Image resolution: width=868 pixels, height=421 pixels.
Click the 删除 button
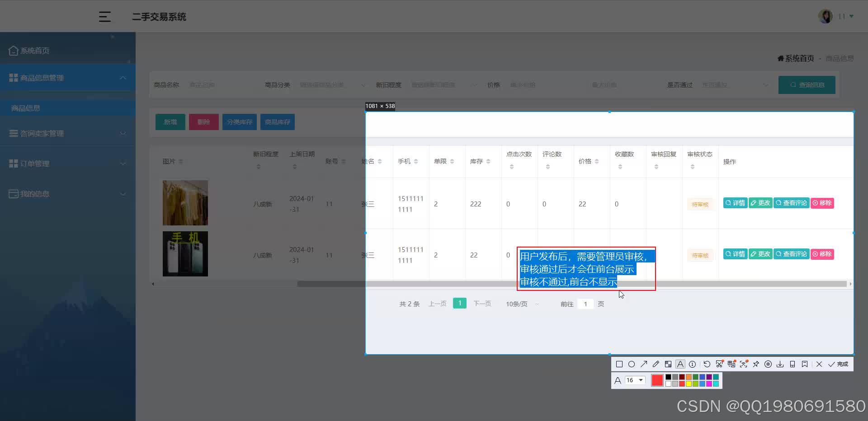coord(204,122)
